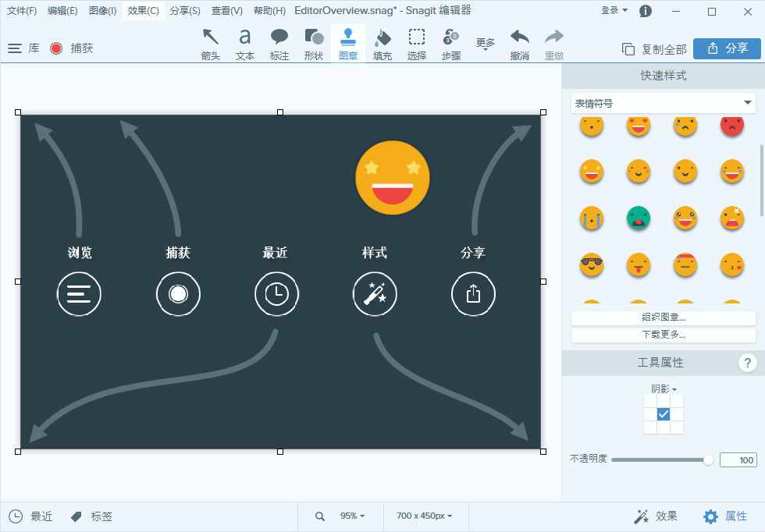Pick the Shape (形状) tool
Screen dimensions: 765x532
coord(314,44)
